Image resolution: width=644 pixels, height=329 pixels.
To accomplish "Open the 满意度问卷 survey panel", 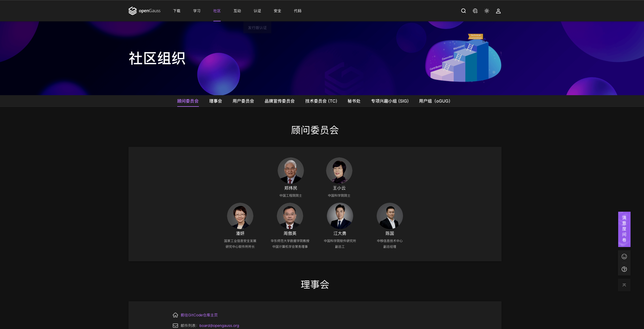I will pyautogui.click(x=624, y=229).
